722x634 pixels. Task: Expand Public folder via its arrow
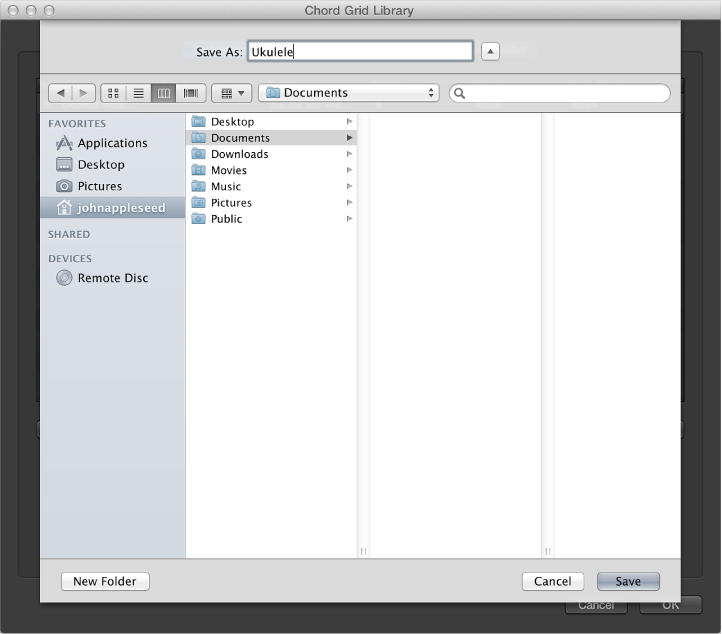pos(349,219)
